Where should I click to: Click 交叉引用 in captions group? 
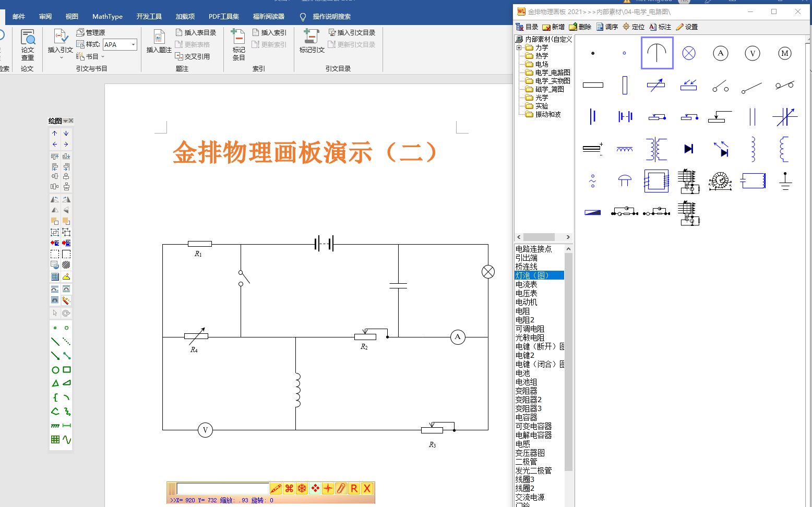193,56
